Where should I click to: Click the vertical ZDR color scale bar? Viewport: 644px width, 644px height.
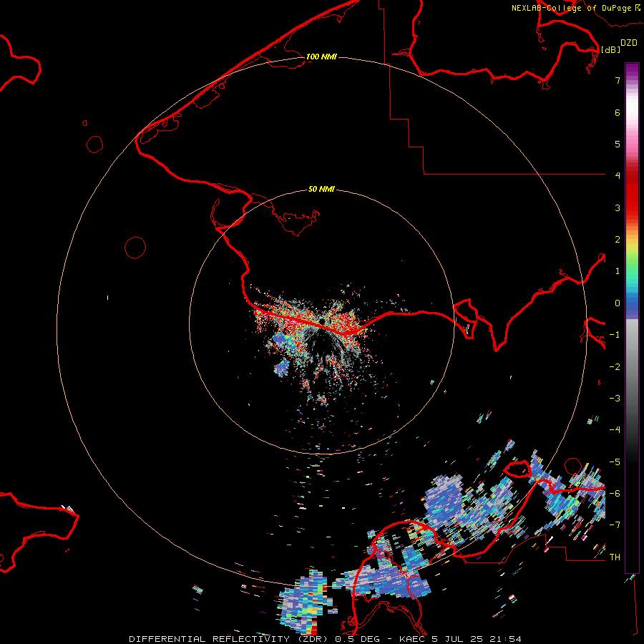[x=632, y=318]
